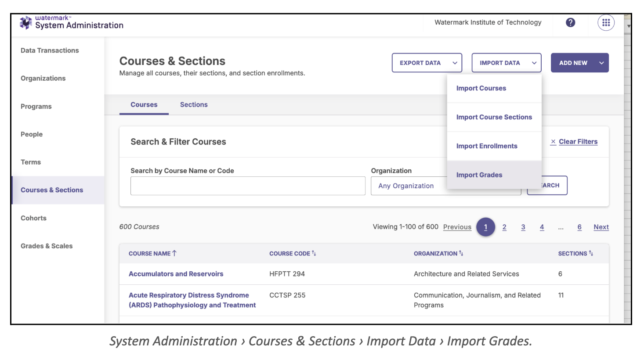Go to the Previous page link
Screen dimensions: 644x359
(x=457, y=227)
